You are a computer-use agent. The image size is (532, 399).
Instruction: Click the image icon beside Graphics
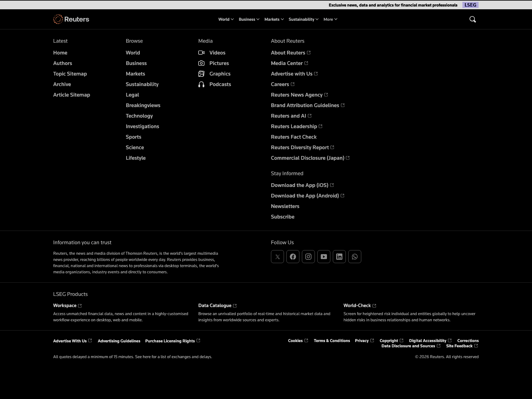pos(201,74)
